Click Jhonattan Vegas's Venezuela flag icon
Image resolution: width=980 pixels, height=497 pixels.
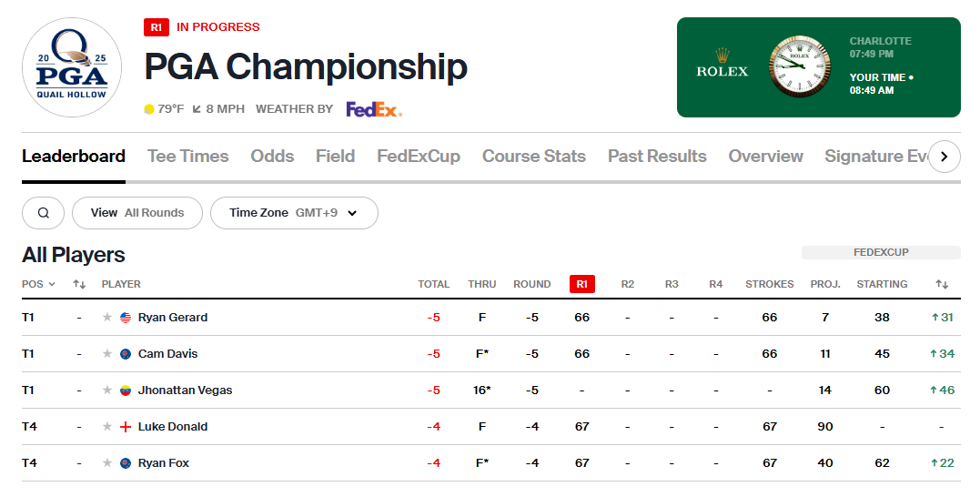point(126,390)
